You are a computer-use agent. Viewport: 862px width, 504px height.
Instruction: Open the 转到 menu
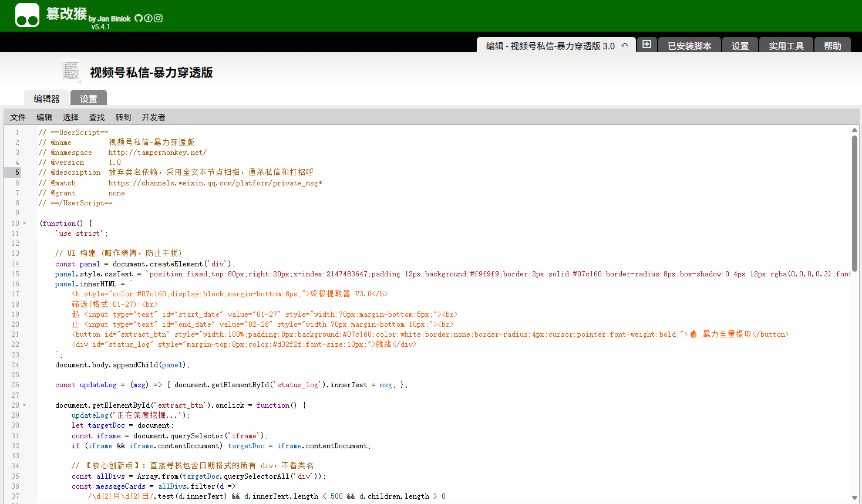tap(123, 117)
